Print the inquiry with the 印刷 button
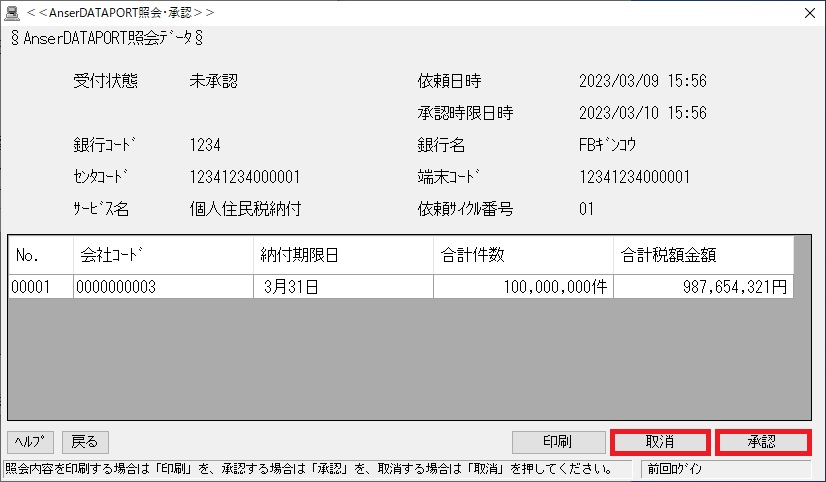Viewport: 826px width, 482px height. (558, 441)
